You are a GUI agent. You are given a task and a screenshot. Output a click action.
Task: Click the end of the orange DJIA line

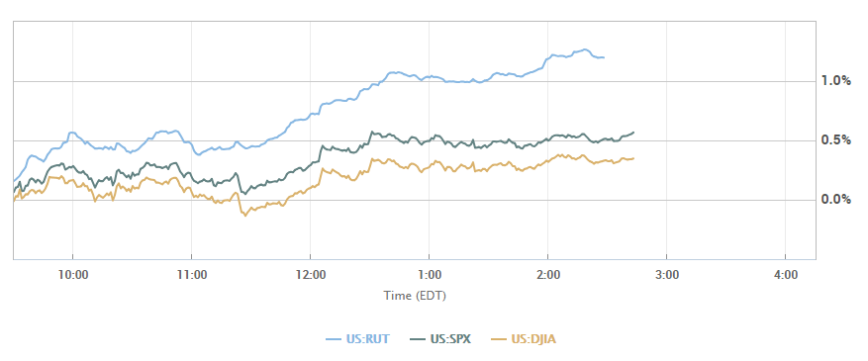[633, 158]
